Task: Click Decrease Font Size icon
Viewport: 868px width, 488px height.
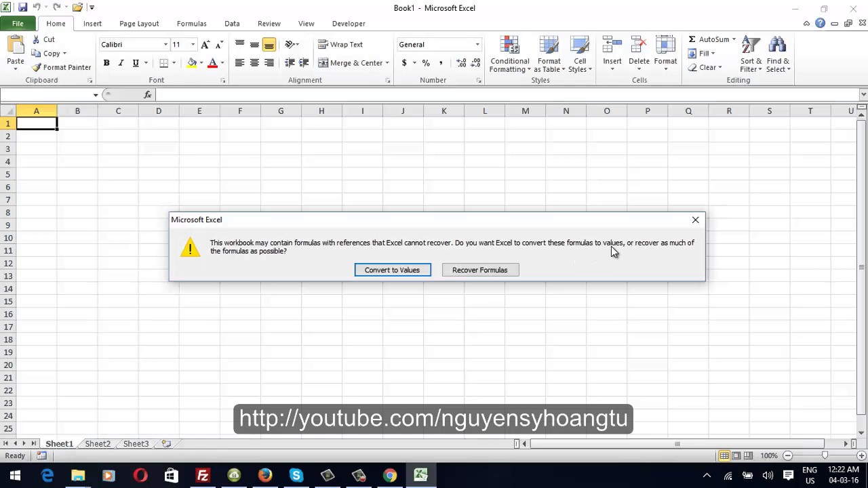Action: coord(218,45)
